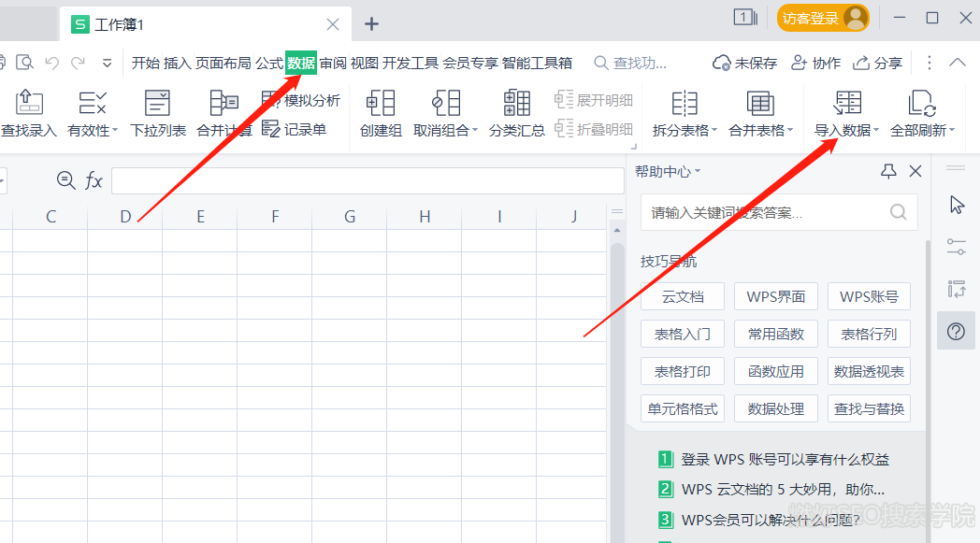Click the undo arrow icon
The height and width of the screenshot is (543, 980).
[51, 63]
